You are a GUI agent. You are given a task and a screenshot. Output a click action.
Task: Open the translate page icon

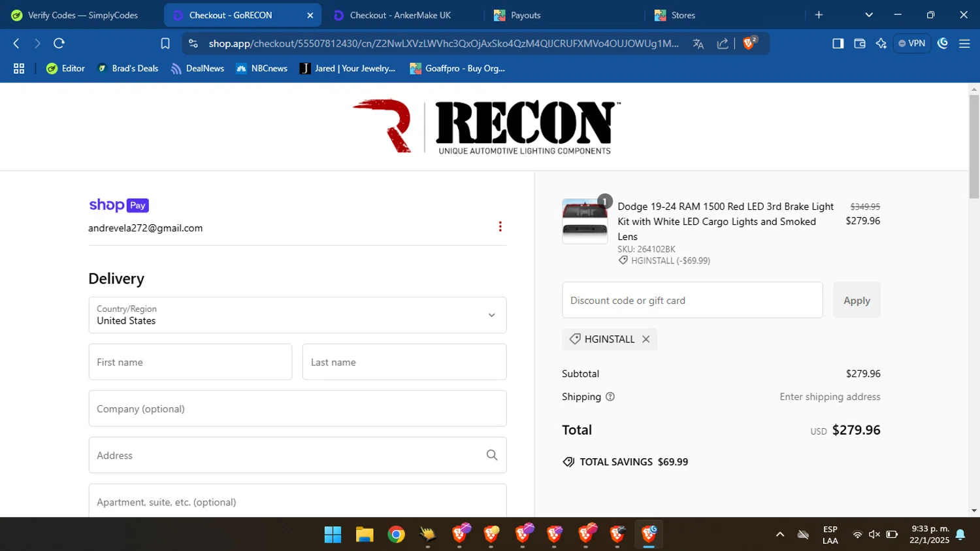point(698,44)
